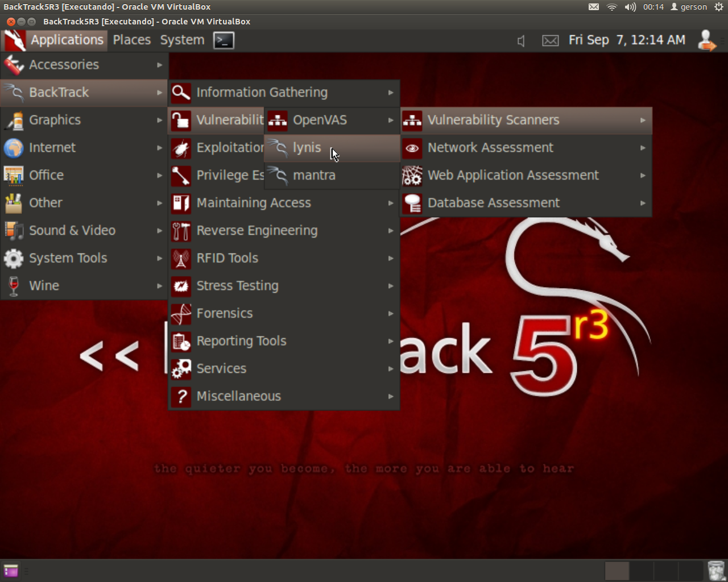Open the trash icon in bottom panel
This screenshot has height=582, width=728.
(716, 571)
